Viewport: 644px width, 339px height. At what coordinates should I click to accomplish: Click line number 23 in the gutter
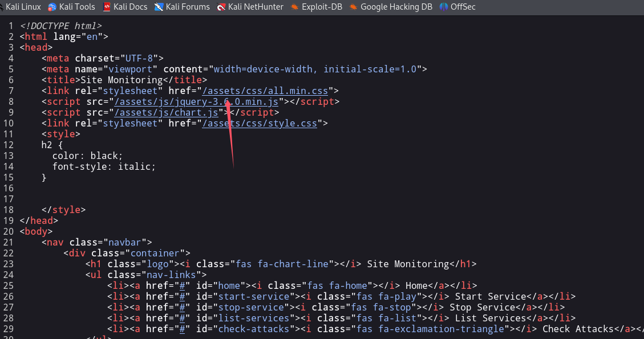[x=9, y=264]
